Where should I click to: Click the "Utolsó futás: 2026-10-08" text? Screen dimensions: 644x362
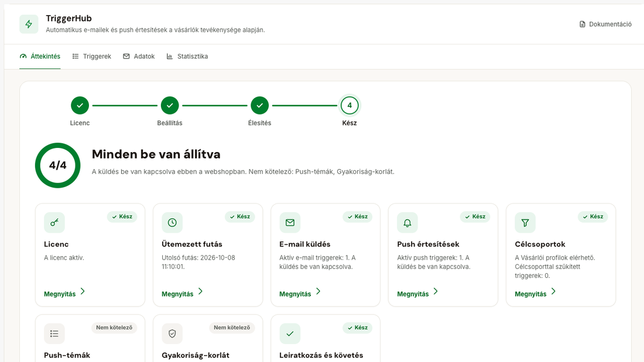click(x=198, y=258)
